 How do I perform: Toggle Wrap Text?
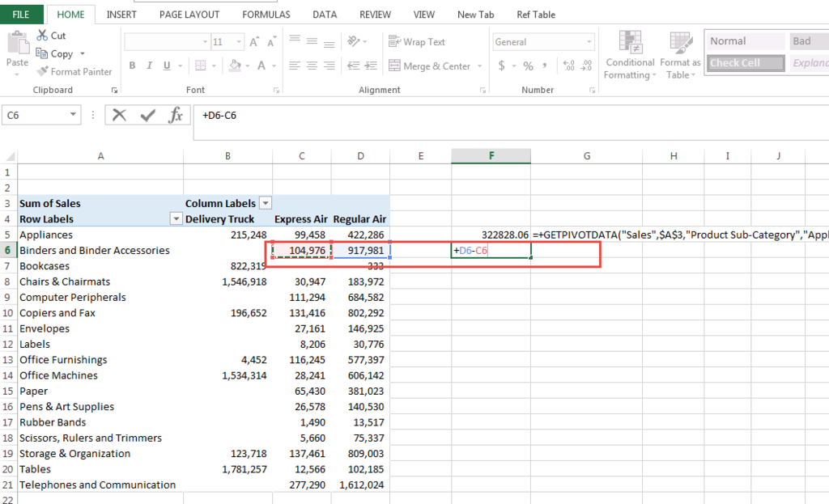point(417,42)
